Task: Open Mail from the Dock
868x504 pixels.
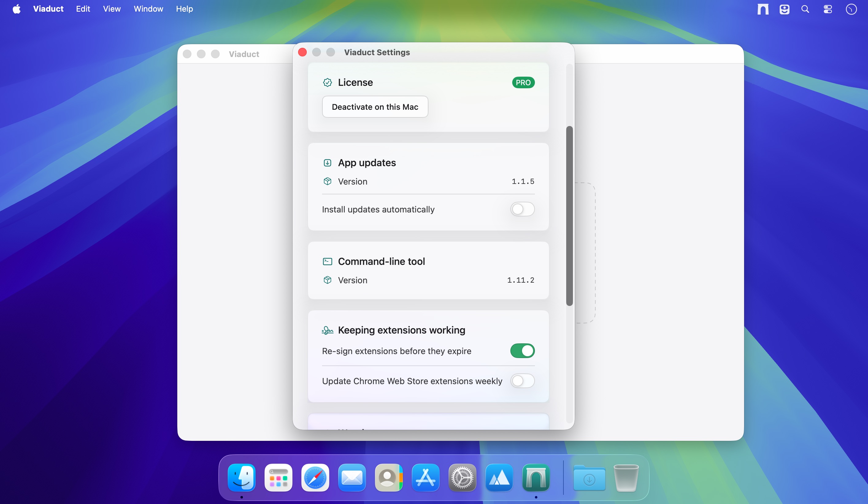Action: pos(352,478)
